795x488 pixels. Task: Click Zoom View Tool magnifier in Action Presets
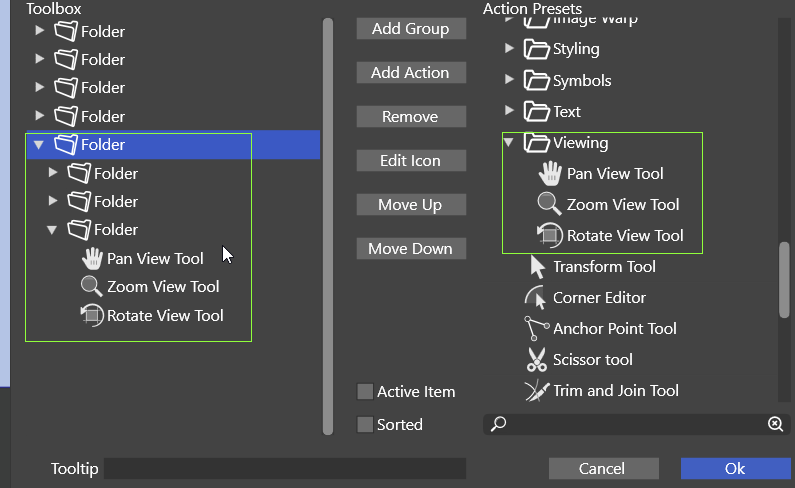point(549,205)
